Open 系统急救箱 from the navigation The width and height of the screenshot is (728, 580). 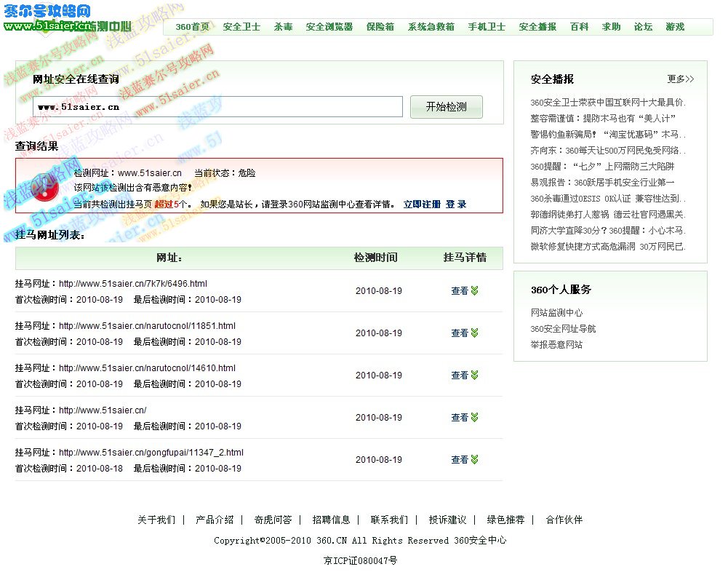(x=431, y=27)
